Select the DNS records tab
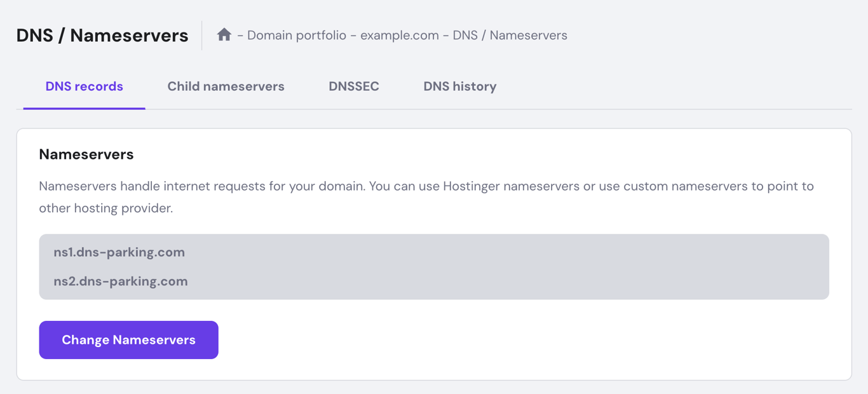The image size is (868, 394). (x=83, y=86)
